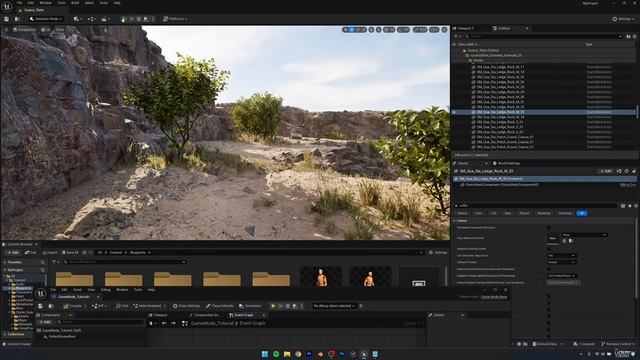This screenshot has width=640, height=360.
Task: Click the Details panel grid view options icon
Action: [x=623, y=206]
